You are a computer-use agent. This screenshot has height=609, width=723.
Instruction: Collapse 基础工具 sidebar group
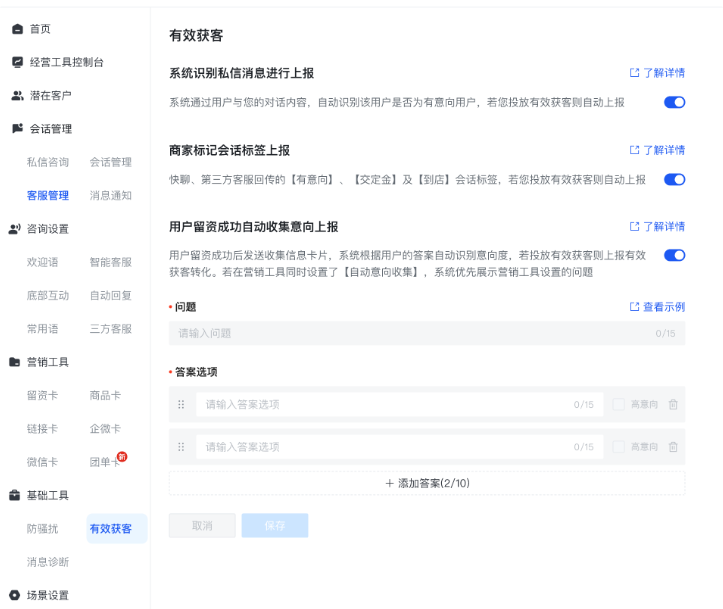48,495
